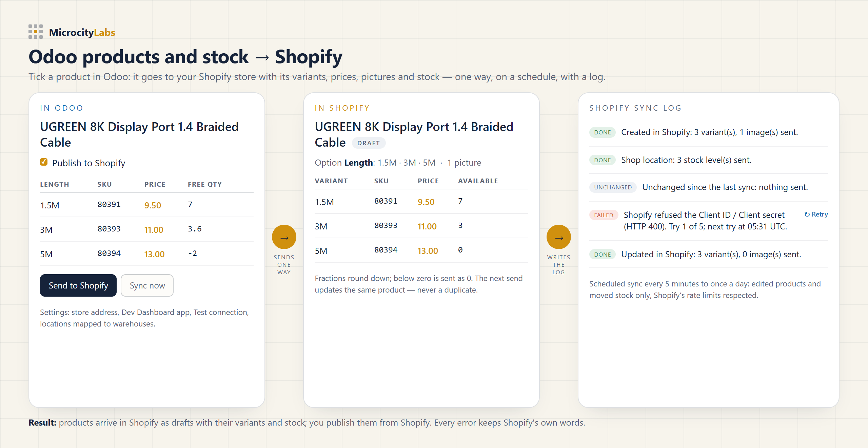Click Shopify price 9.50 cell
The width and height of the screenshot is (868, 448).
pyautogui.click(x=426, y=202)
